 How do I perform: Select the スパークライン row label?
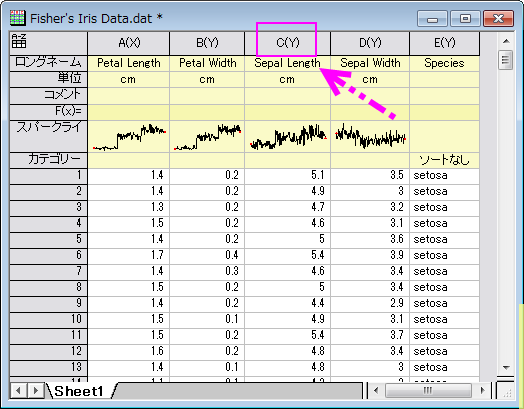pyautogui.click(x=48, y=136)
